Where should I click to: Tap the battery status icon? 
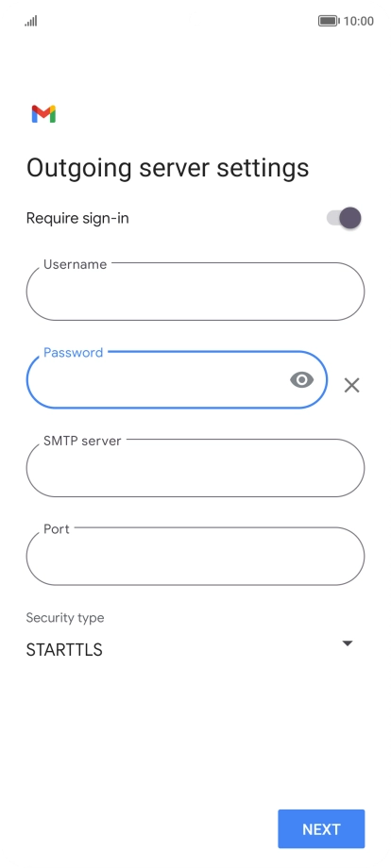coord(329,21)
